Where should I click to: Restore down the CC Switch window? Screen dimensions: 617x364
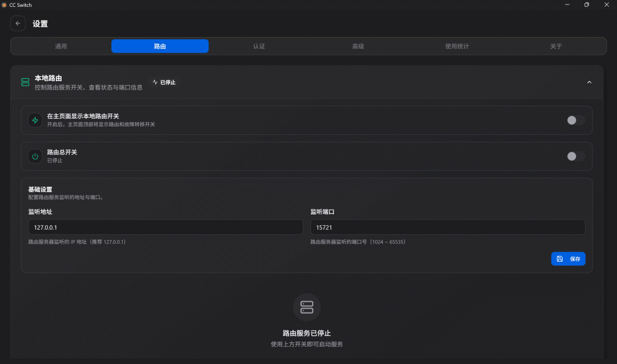[x=587, y=5]
